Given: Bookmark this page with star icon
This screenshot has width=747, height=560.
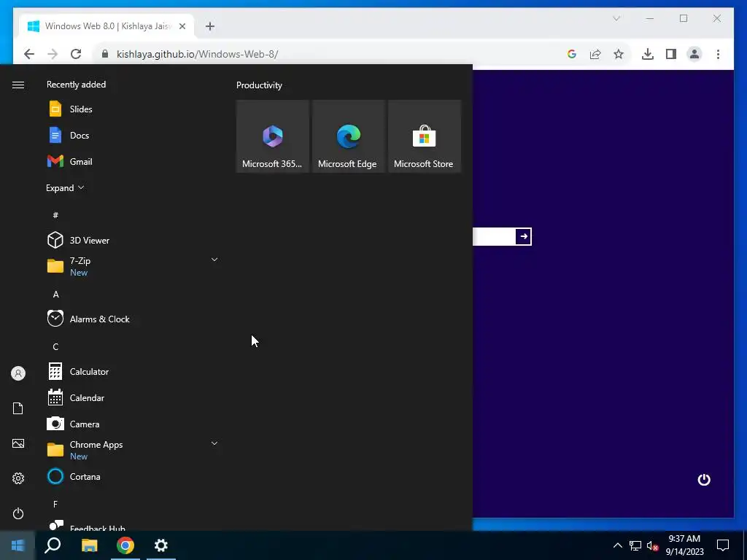Looking at the screenshot, I should pos(619,54).
